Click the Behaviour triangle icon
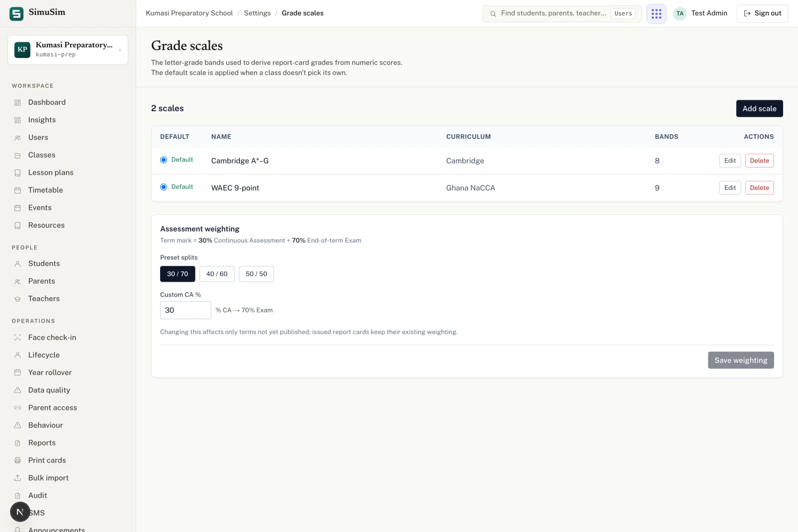798x532 pixels. coord(17,425)
